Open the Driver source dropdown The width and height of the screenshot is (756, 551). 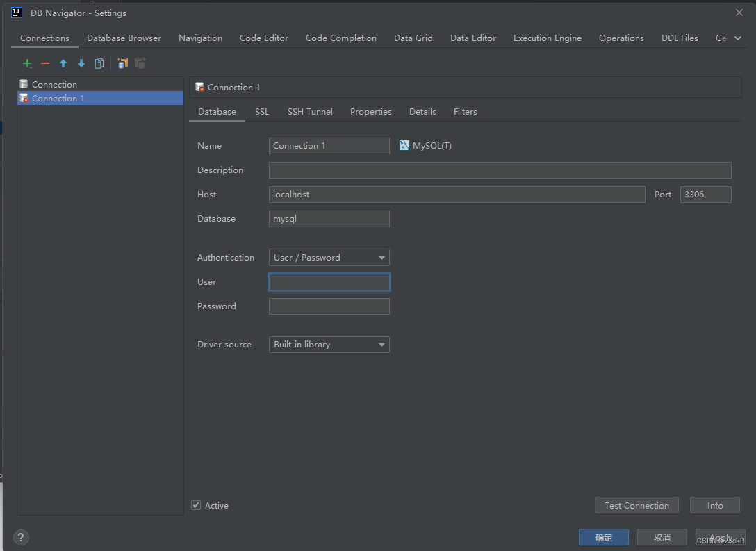[x=381, y=345]
